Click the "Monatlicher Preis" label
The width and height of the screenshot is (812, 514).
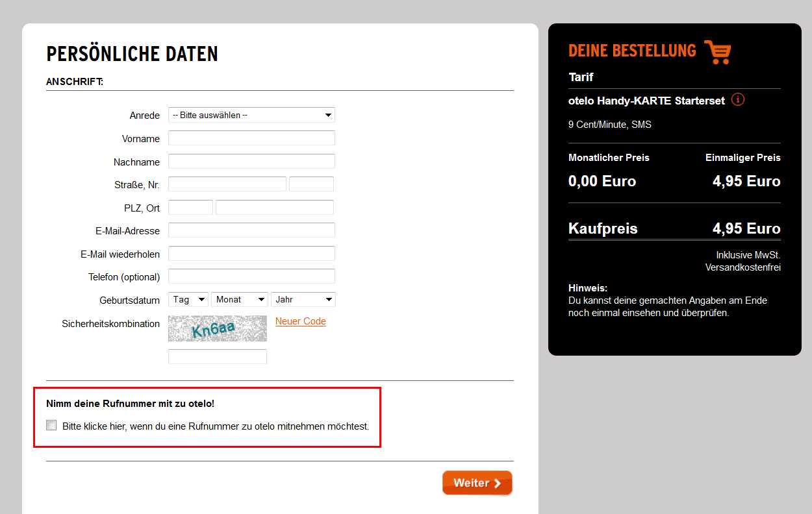click(609, 158)
